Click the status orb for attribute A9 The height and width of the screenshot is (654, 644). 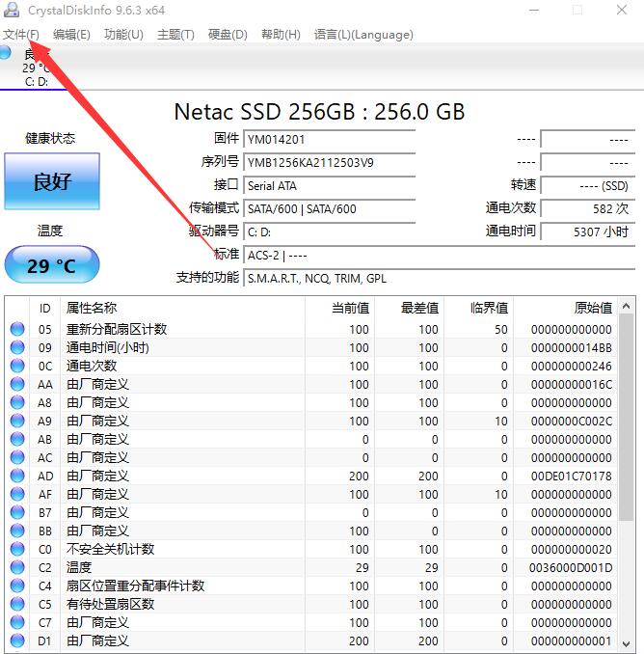tap(17, 421)
